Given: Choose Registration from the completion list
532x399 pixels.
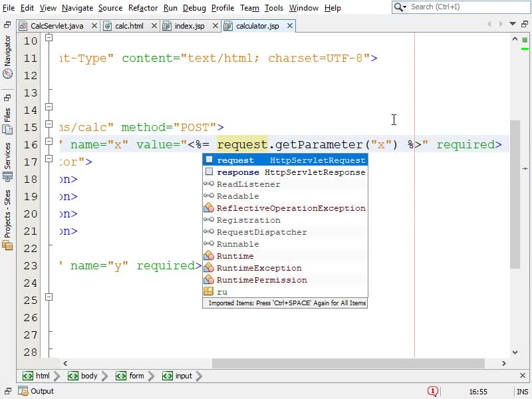Looking at the screenshot, I should 285,220.
